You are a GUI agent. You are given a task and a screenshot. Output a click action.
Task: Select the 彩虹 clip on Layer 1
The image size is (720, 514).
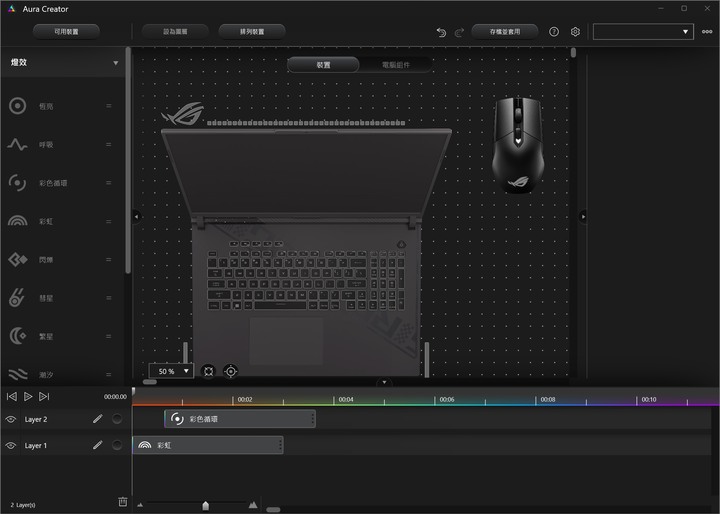click(208, 445)
